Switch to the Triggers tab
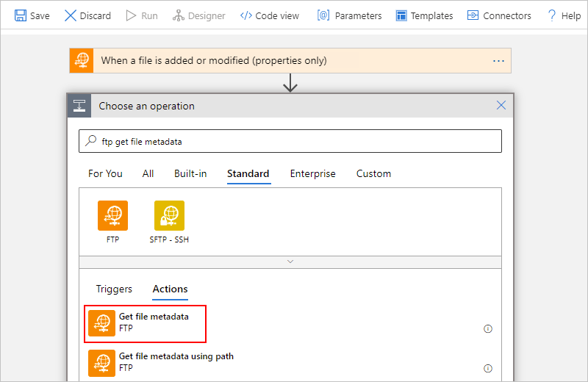Viewport: 588px width, 382px height. 114,289
